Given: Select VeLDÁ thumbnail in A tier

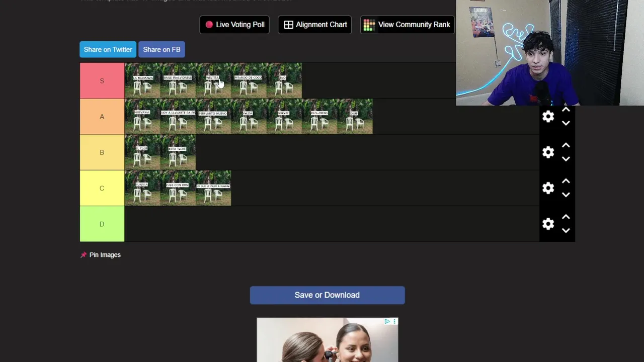Looking at the screenshot, I should click(249, 117).
